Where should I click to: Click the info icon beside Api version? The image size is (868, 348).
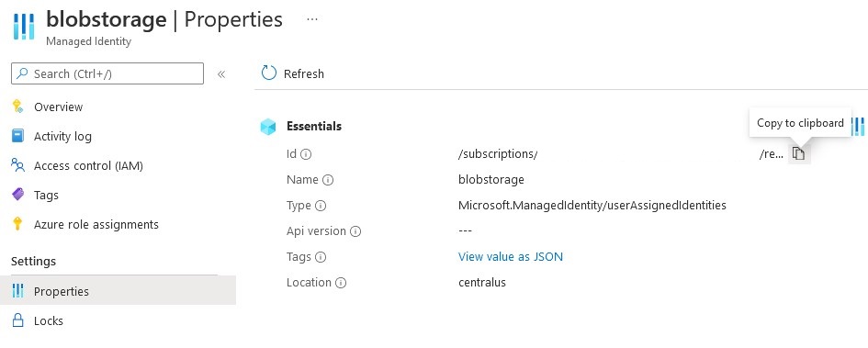(x=355, y=231)
